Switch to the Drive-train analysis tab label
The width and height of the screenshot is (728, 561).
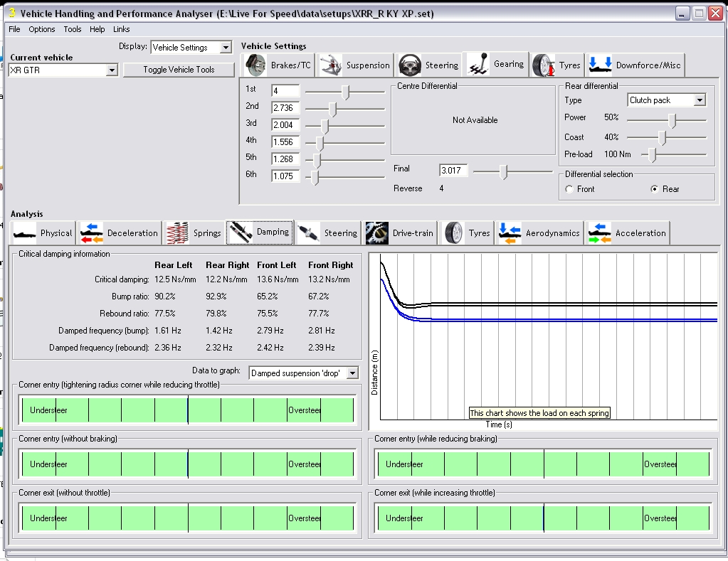413,233
